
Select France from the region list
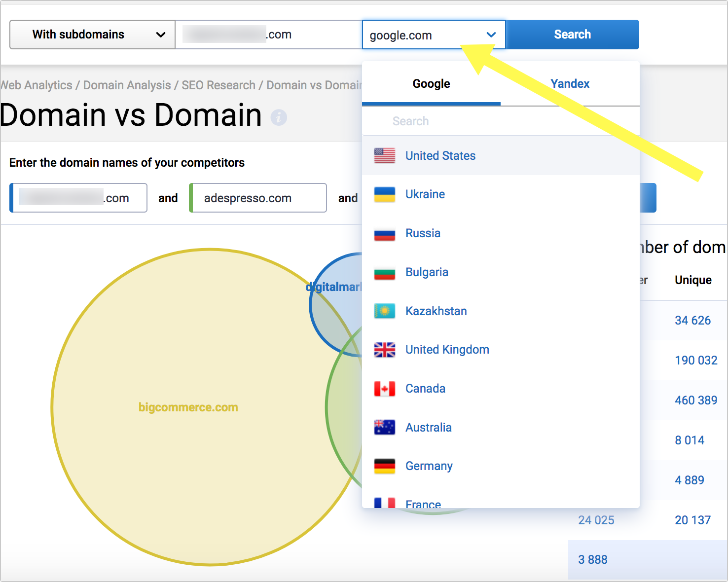coord(423,503)
